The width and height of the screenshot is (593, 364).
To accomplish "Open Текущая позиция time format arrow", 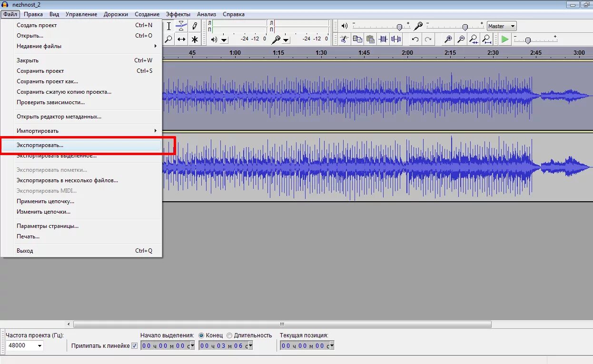I will point(332,346).
